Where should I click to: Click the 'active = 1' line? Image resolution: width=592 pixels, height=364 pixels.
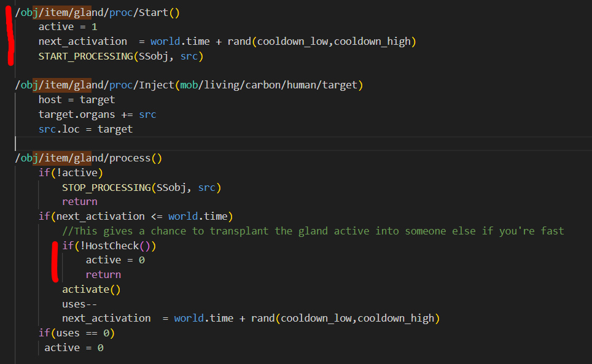coord(68,27)
